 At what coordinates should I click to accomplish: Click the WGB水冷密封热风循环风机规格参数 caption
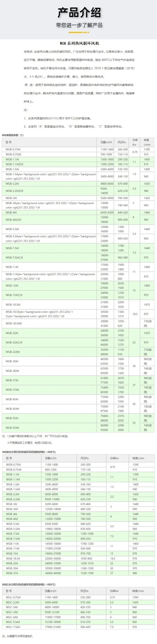pyautogui.click(x=29, y=452)
